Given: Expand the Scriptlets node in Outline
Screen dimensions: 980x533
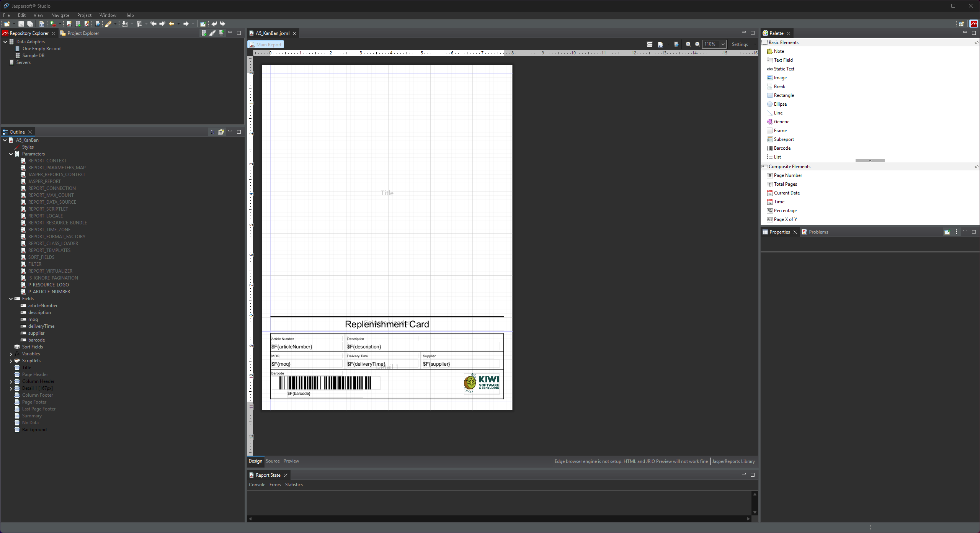Looking at the screenshot, I should coord(11,361).
